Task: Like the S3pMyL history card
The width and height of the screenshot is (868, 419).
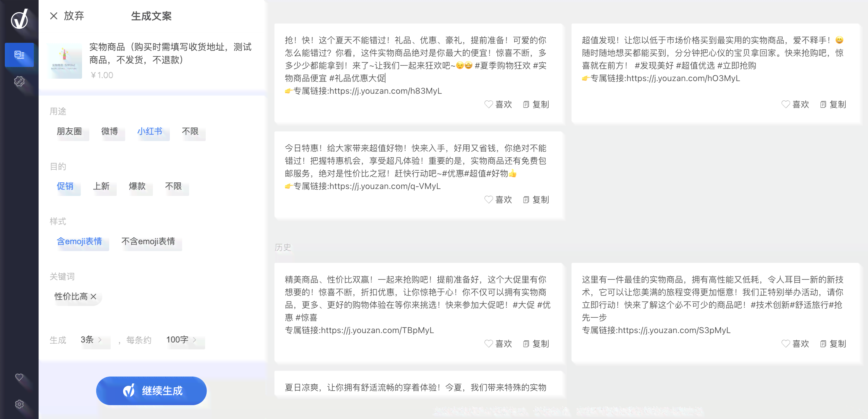Action: point(795,344)
